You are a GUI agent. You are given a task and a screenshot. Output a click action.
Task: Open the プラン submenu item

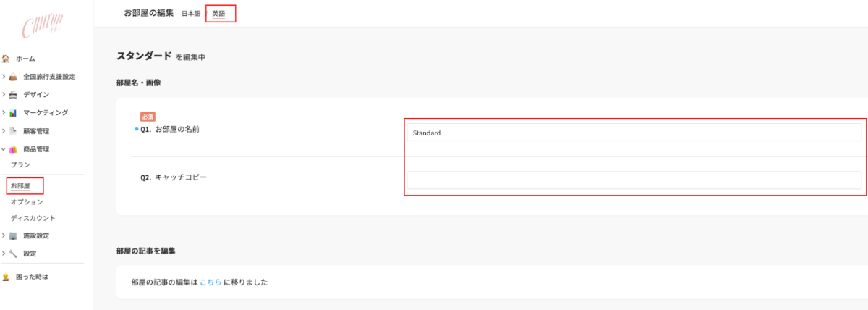click(20, 165)
